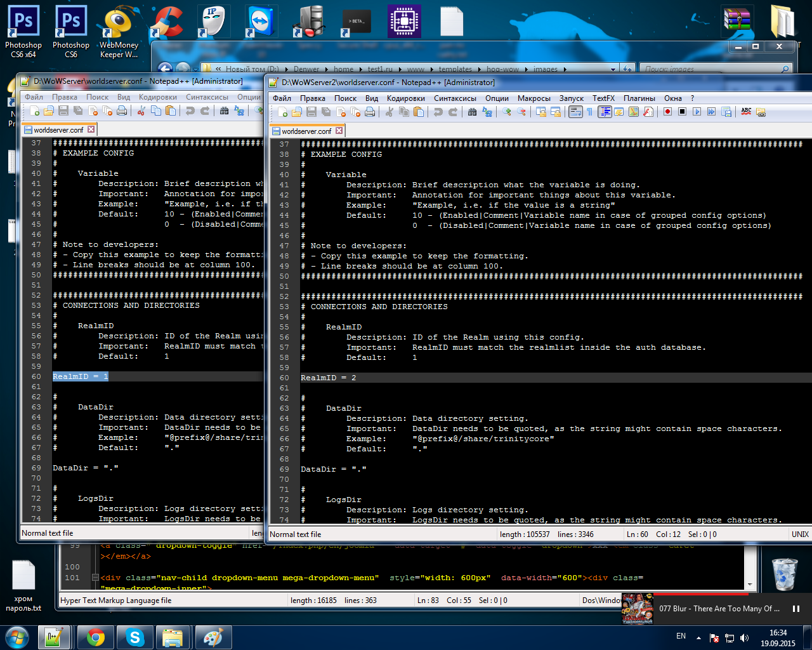812x650 pixels.
Task: Toggle the Word Wrap toolbar button
Action: [575, 112]
